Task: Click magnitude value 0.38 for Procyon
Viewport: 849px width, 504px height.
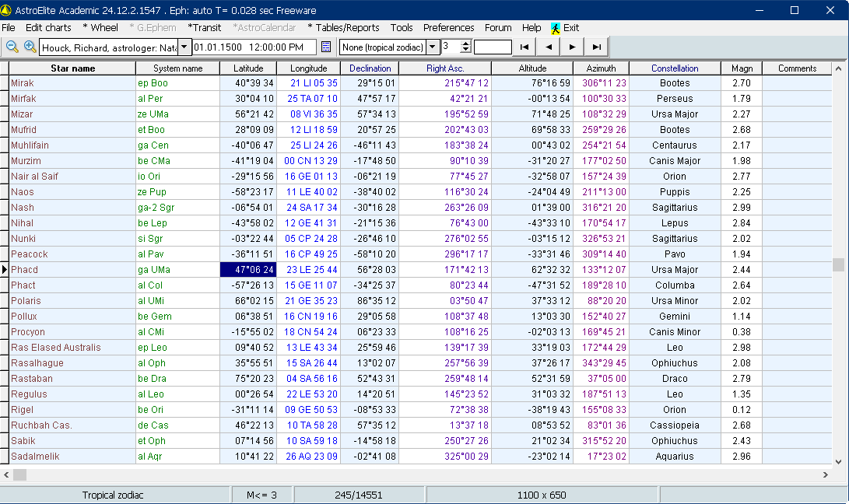Action: click(x=742, y=332)
